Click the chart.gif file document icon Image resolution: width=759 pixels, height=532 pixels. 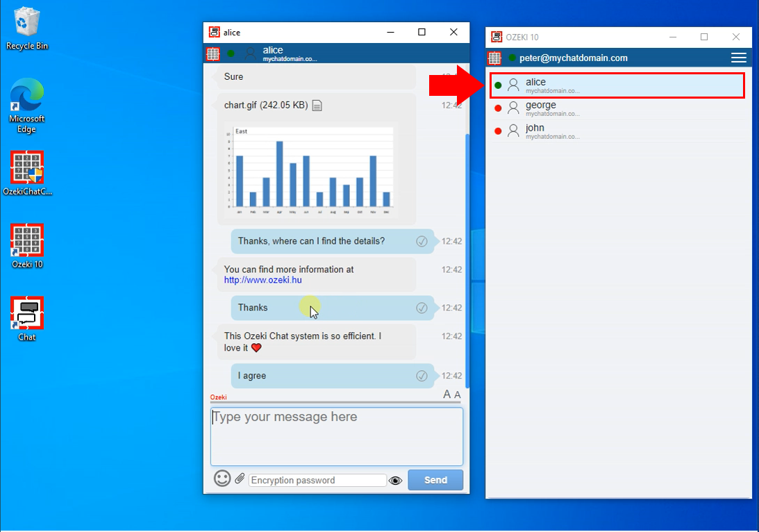[x=317, y=106]
